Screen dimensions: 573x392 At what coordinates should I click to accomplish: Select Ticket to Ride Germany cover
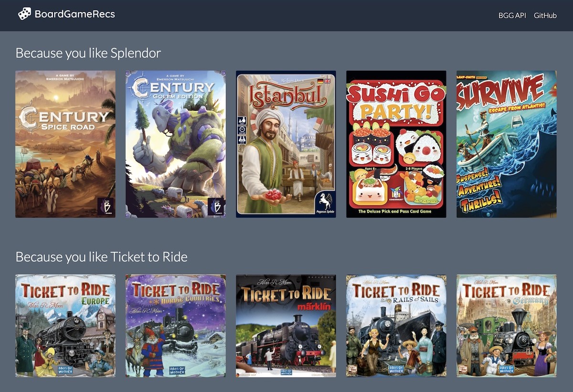click(x=507, y=326)
